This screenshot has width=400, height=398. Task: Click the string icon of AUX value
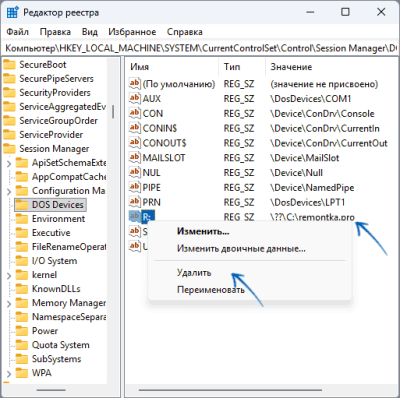135,98
